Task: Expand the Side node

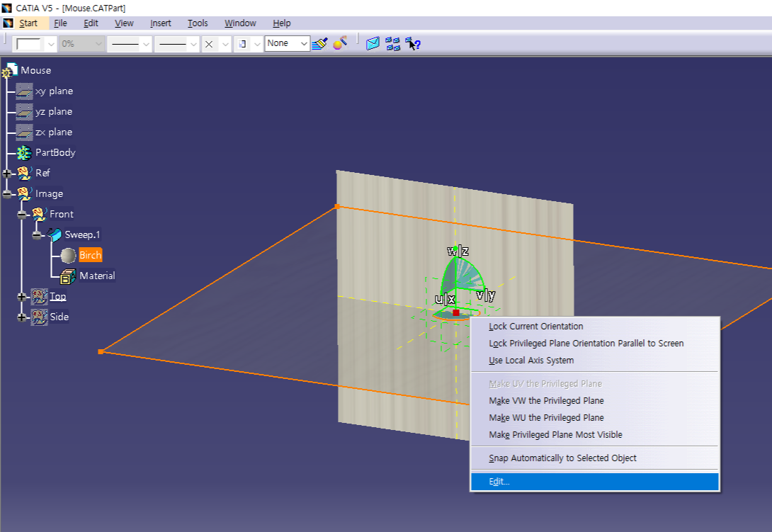Action: click(x=22, y=317)
